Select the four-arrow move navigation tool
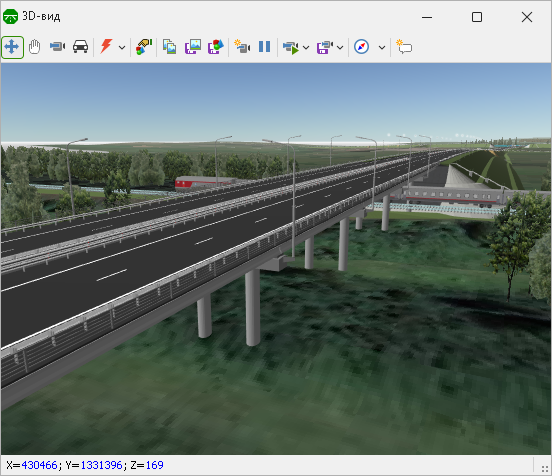 [12, 47]
